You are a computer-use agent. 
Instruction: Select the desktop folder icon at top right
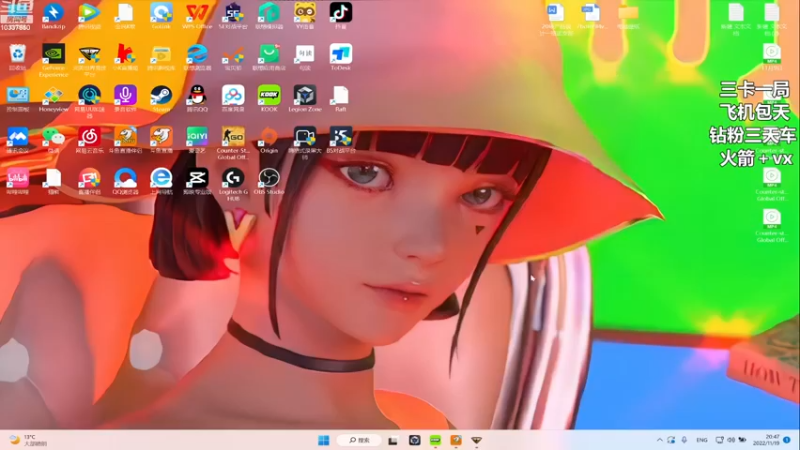(628, 16)
